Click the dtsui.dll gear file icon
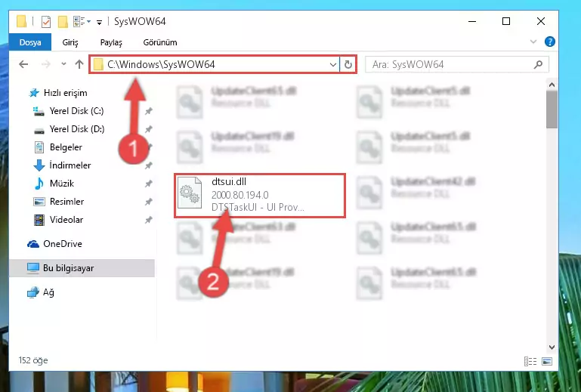Viewport: 581px width, 392px height. (190, 193)
